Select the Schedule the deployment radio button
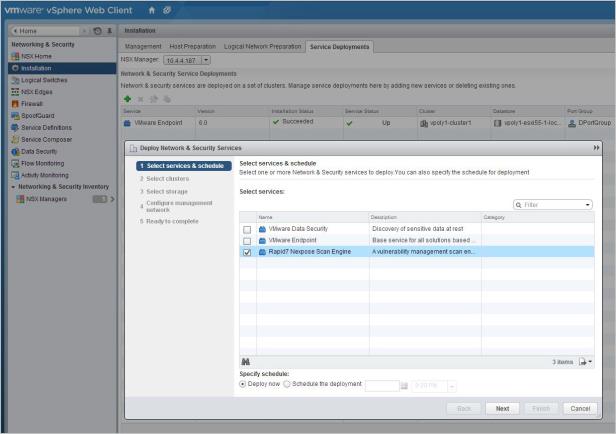This screenshot has width=616, height=434. click(288, 384)
